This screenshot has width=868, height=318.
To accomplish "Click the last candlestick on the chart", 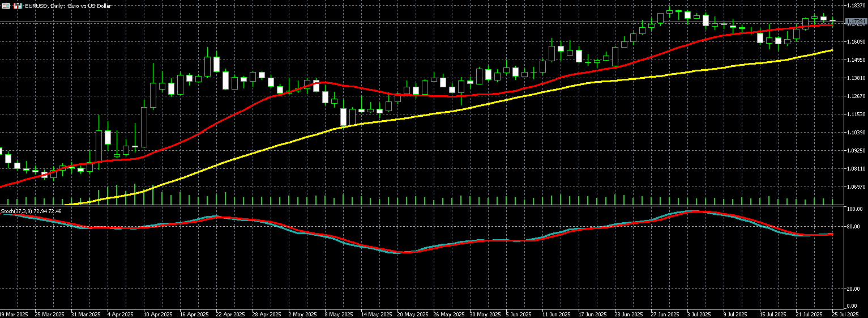I will [x=832, y=20].
